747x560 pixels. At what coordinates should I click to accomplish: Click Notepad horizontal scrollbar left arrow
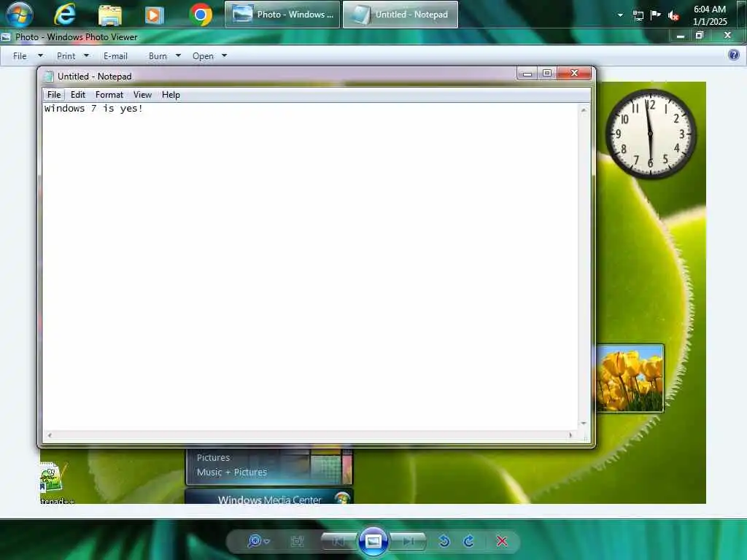pos(50,435)
